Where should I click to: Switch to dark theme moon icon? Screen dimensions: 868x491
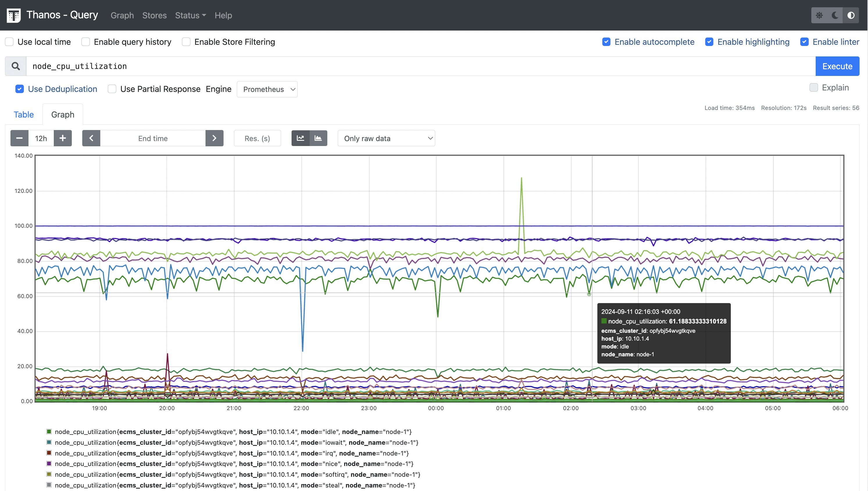pyautogui.click(x=835, y=15)
